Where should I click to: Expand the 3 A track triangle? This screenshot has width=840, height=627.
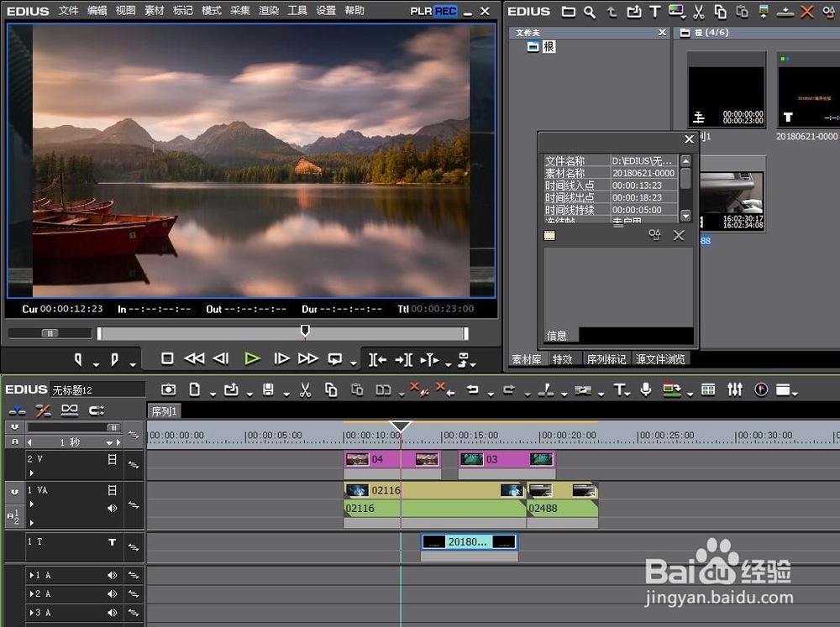[x=32, y=613]
